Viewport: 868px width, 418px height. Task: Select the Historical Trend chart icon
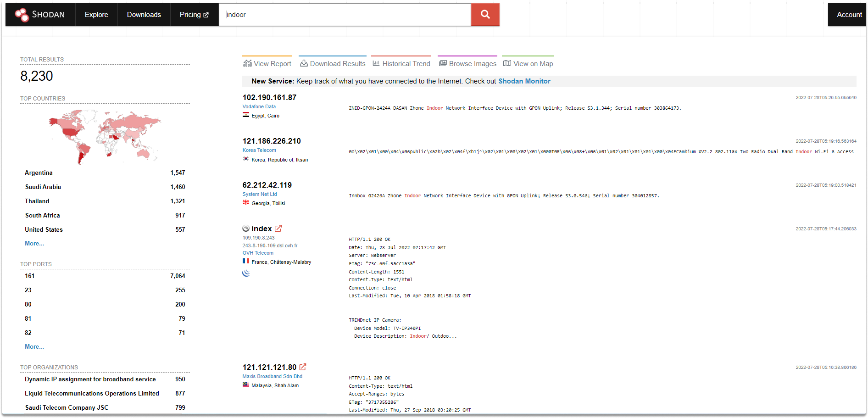click(376, 63)
